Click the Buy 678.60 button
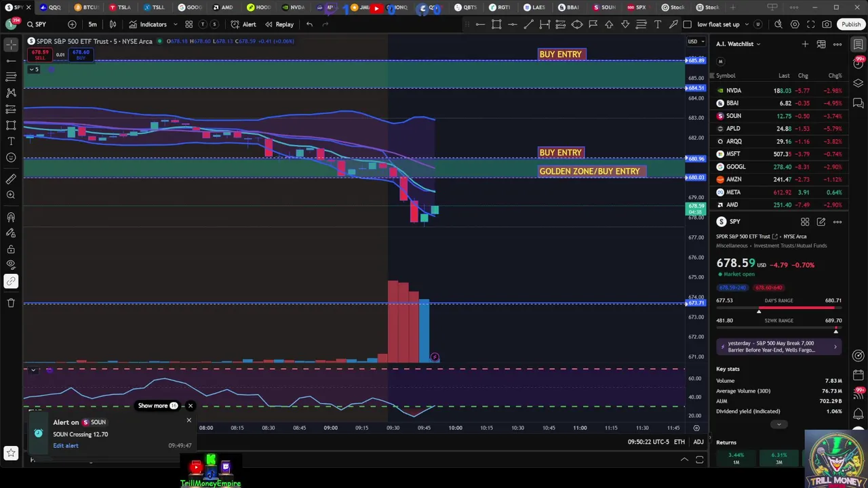This screenshot has height=488, width=868. [81, 54]
